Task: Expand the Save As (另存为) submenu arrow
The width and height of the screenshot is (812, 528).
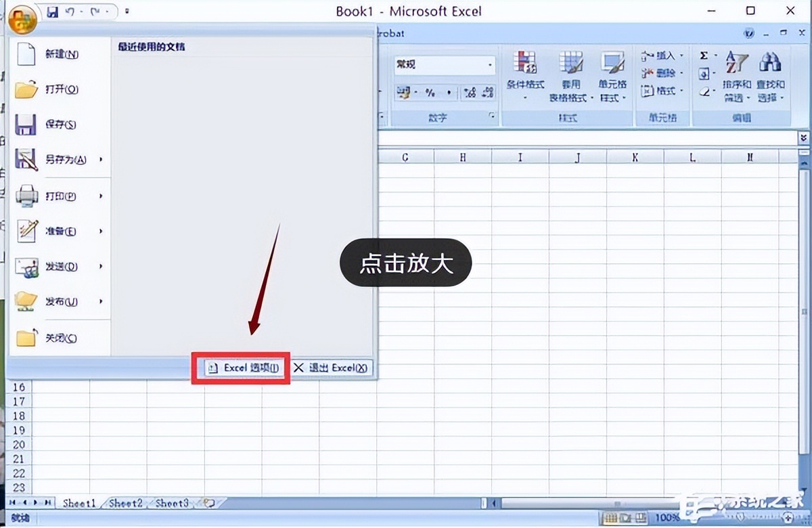Action: (x=101, y=160)
